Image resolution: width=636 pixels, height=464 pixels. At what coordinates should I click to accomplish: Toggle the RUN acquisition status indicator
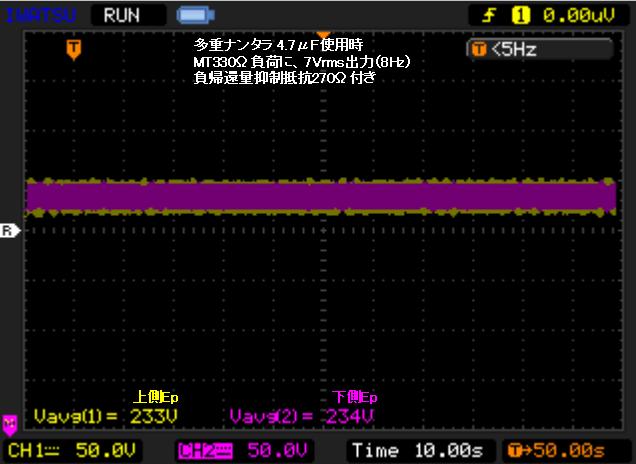coord(123,15)
